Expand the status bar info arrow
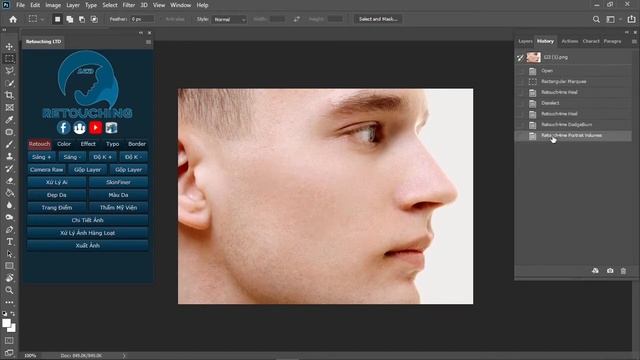Screen dimensions: 640x360 (124, 356)
